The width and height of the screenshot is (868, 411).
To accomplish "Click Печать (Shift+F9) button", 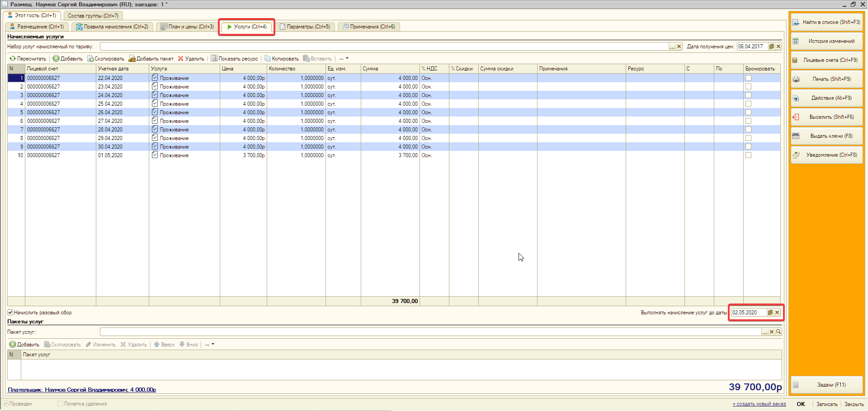I will pyautogui.click(x=826, y=79).
